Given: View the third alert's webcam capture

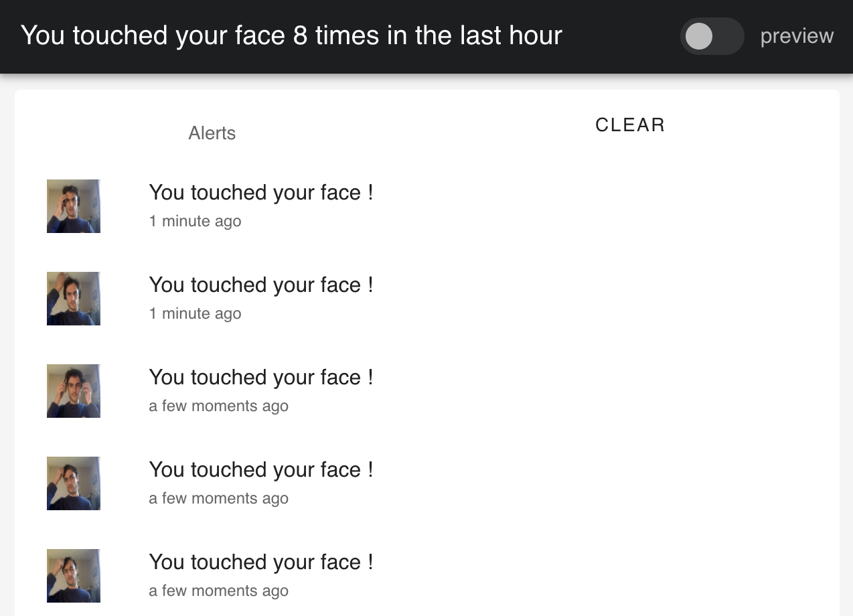Looking at the screenshot, I should (73, 390).
